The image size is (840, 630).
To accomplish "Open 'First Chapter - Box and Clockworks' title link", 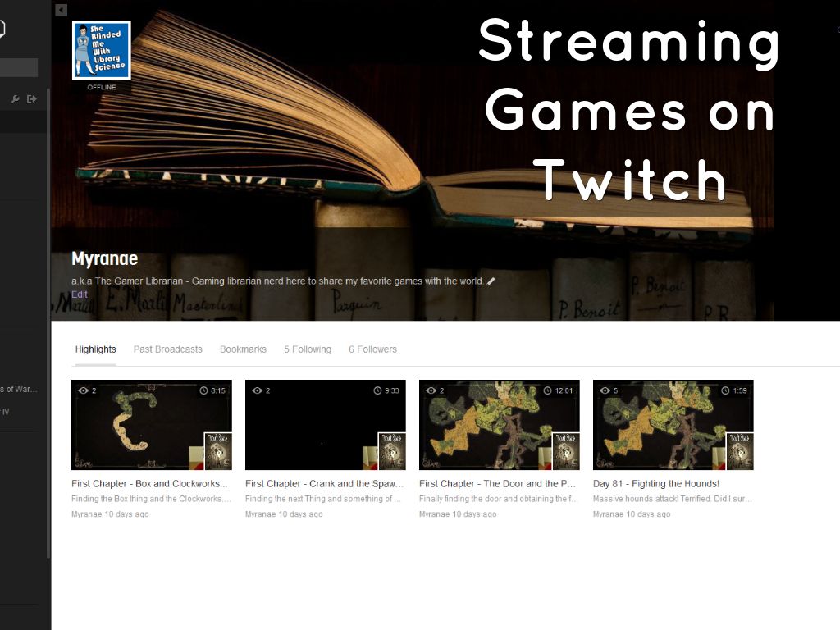I will click(x=149, y=484).
